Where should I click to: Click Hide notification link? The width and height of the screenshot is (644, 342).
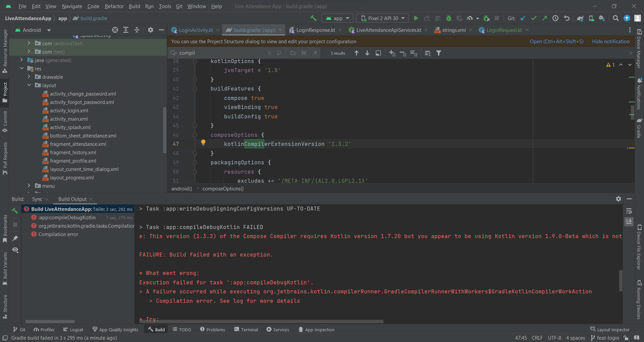pyautogui.click(x=610, y=42)
